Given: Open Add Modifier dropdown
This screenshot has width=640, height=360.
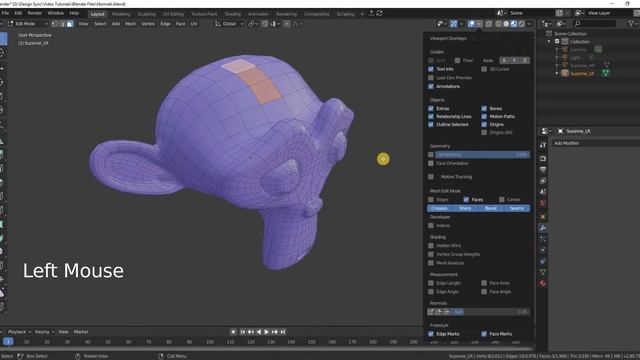Looking at the screenshot, I should [596, 143].
